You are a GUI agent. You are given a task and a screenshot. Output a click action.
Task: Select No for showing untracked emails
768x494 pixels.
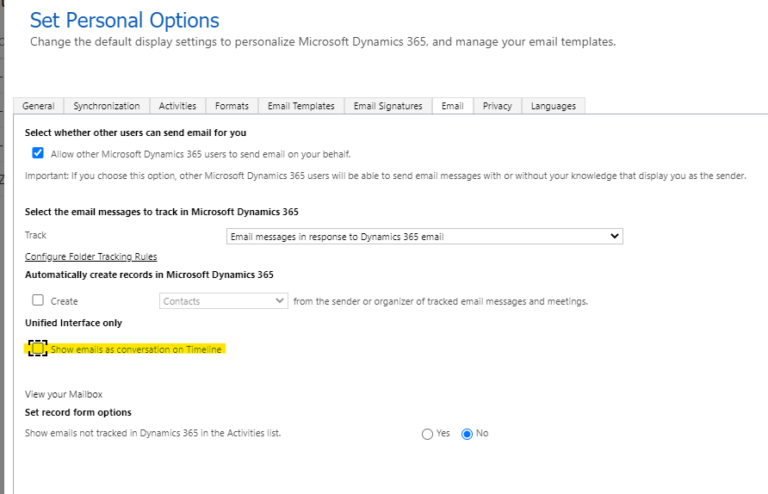[x=467, y=434]
